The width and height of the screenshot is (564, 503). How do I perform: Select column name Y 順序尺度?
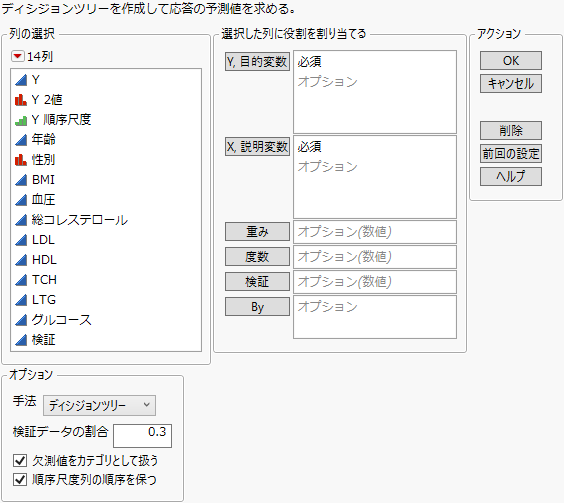[62, 120]
